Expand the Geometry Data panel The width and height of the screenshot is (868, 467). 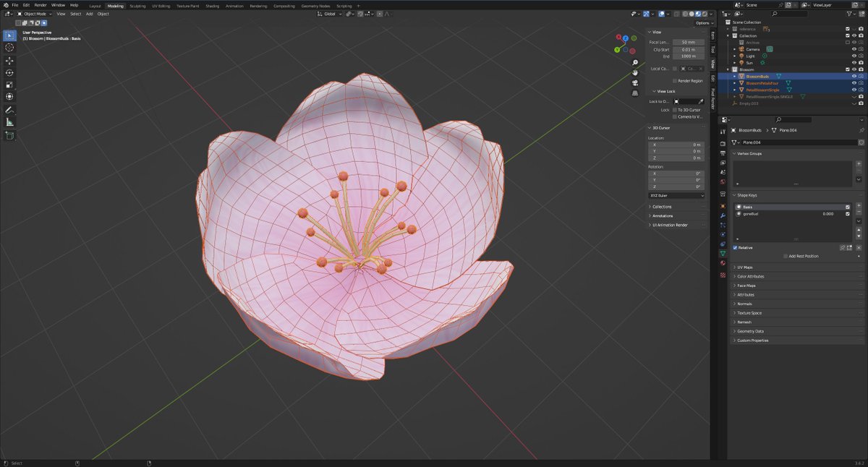point(750,331)
